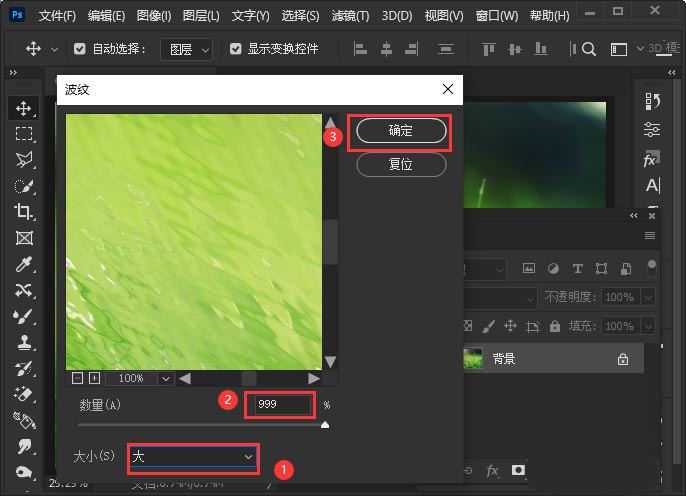Screen dimensions: 686x496
Task: Open the 文件(F) menu
Action: click(x=57, y=16)
